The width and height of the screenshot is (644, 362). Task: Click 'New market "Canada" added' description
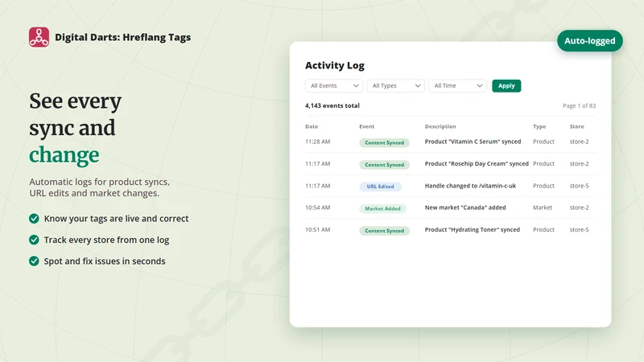(x=465, y=208)
